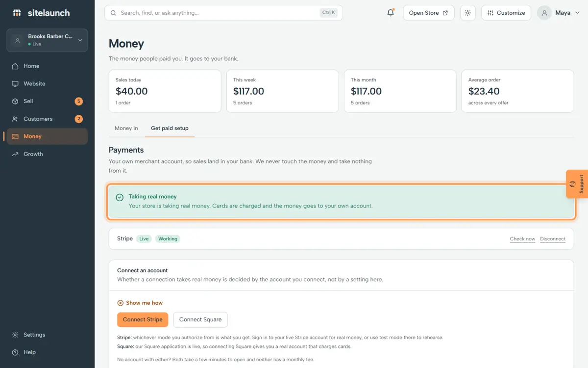This screenshot has height=368, width=588.
Task: Click the Customers people icon
Action: coord(15,119)
